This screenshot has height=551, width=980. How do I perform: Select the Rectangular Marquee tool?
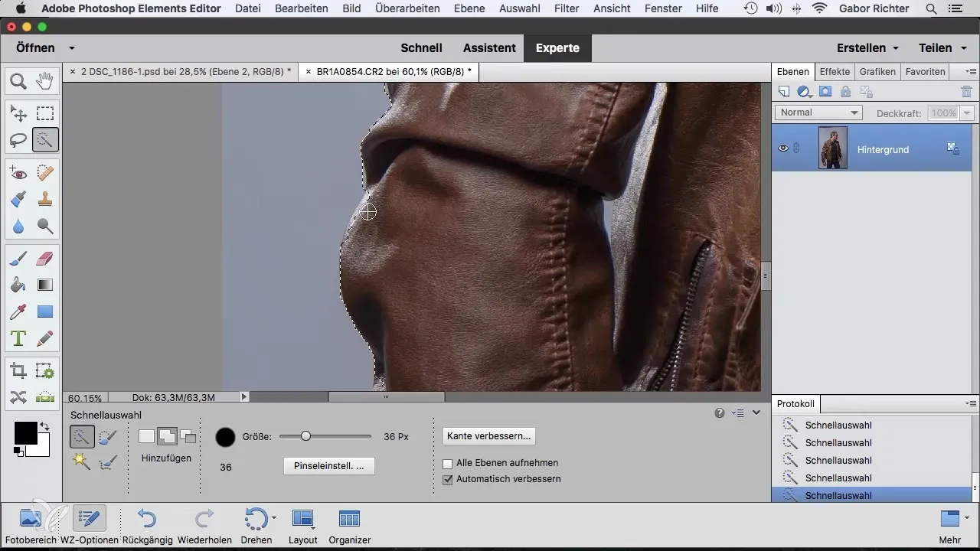point(45,114)
